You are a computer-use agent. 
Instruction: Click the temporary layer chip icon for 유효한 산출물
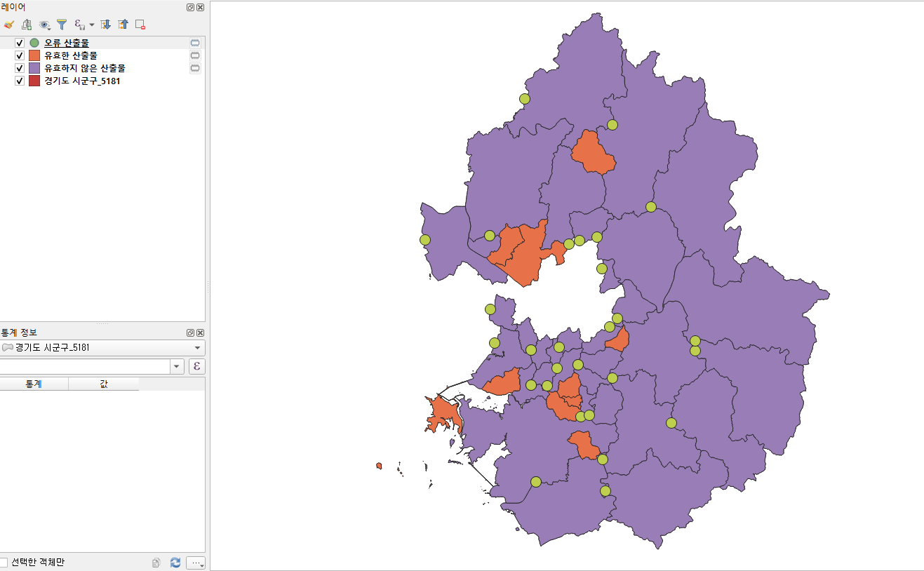tap(195, 55)
